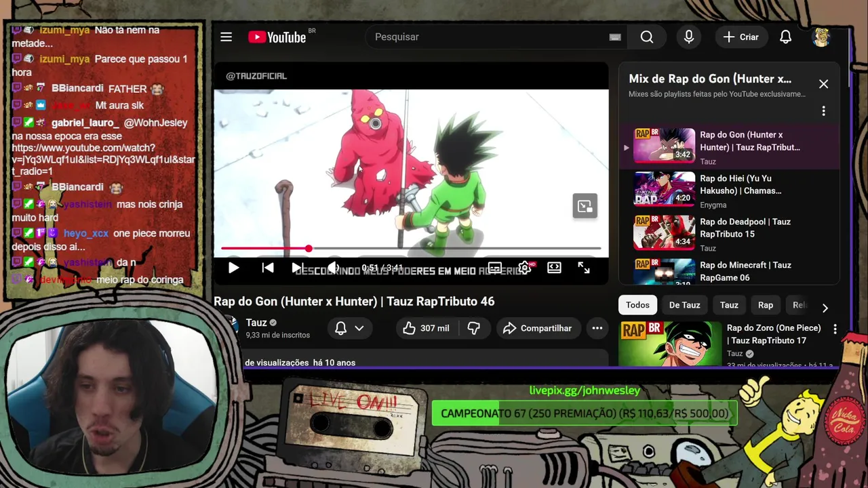
Task: Click the video title Rap do Gon
Action: (354, 302)
